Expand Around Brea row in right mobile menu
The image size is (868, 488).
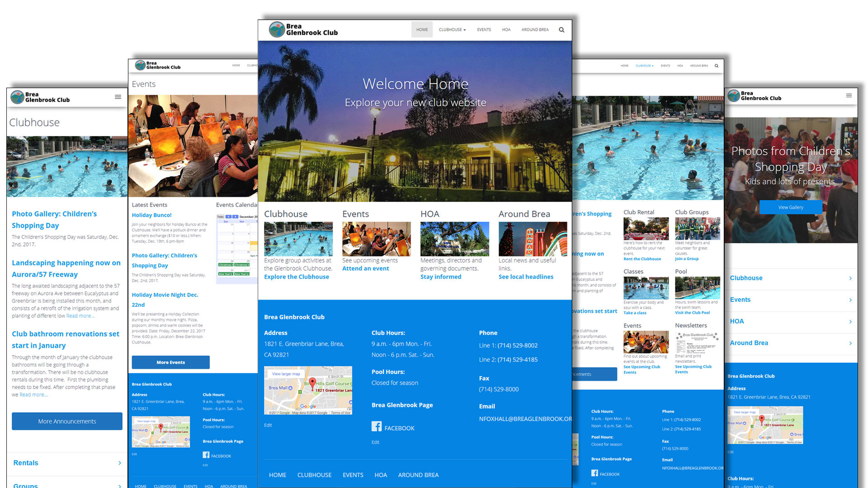(850, 343)
